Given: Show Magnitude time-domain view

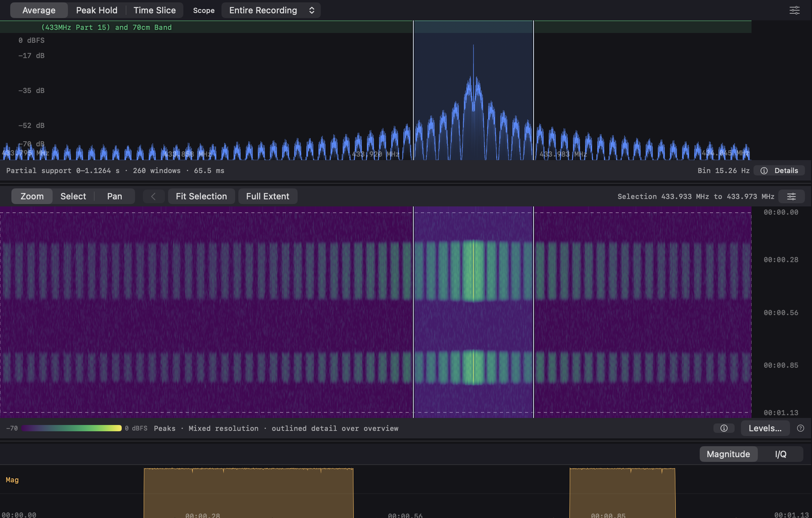Looking at the screenshot, I should 728,454.
